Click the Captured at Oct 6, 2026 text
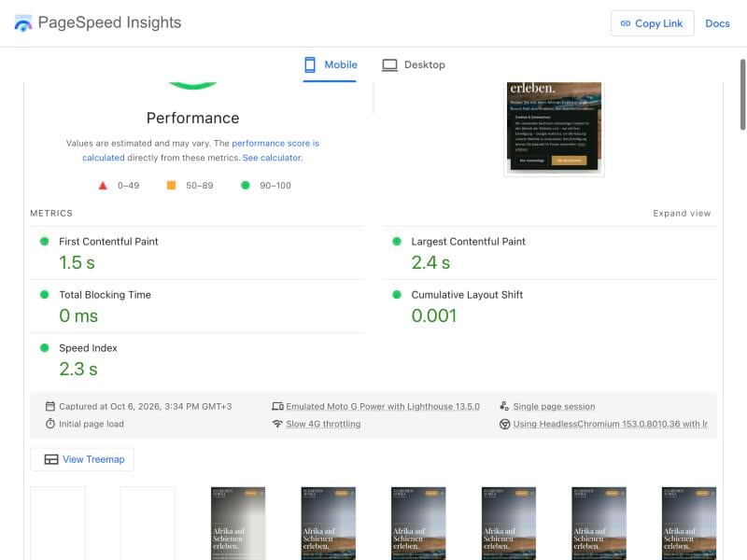Screen dimensions: 747x560 pyautogui.click(x=146, y=406)
